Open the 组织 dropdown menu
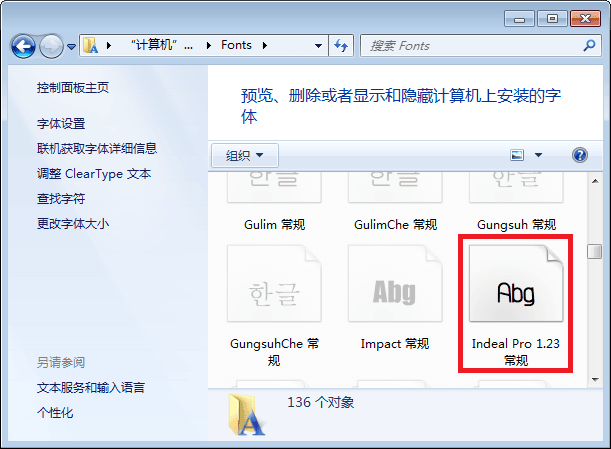 [x=245, y=155]
